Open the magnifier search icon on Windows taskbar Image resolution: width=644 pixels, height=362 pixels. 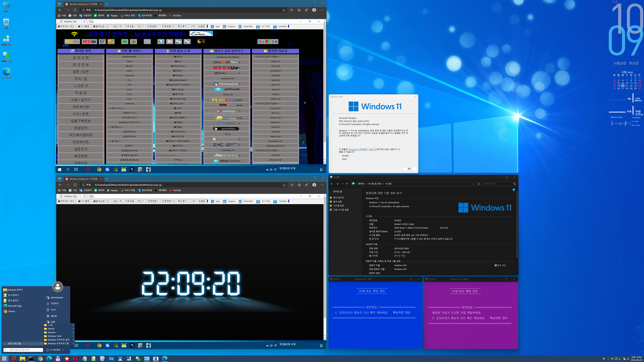13,359
